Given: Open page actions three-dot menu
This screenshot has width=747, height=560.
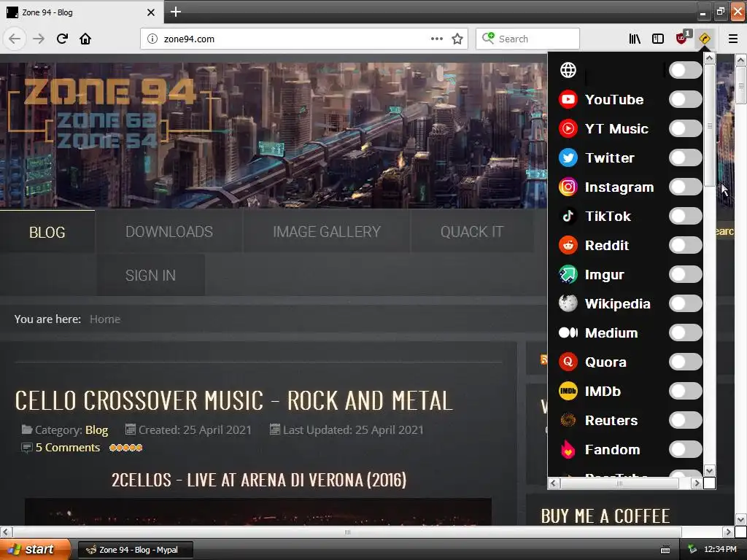Looking at the screenshot, I should (x=436, y=39).
